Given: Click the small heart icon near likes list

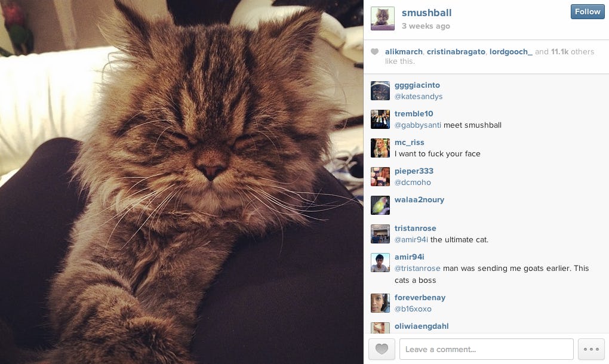Looking at the screenshot, I should pyautogui.click(x=374, y=51).
